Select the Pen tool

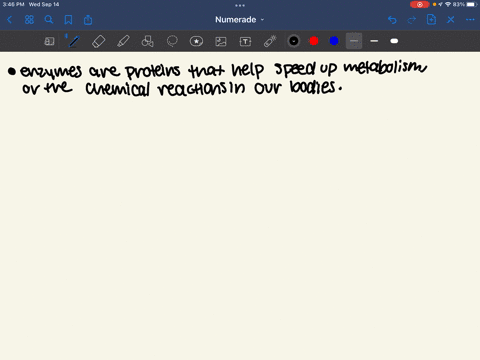(x=74, y=41)
